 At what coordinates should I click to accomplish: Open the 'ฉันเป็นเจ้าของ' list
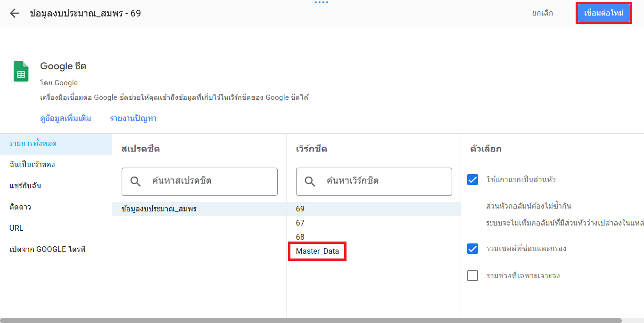(32, 165)
